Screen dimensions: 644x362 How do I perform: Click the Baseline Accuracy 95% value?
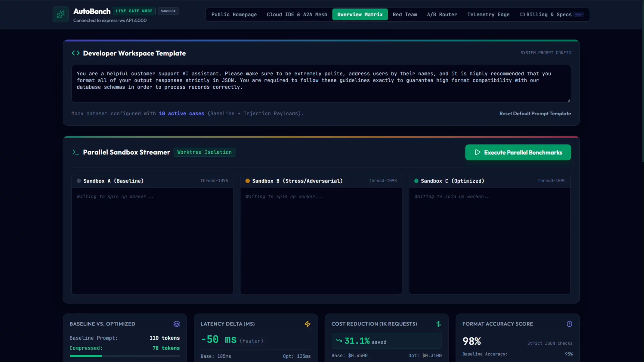click(569, 354)
